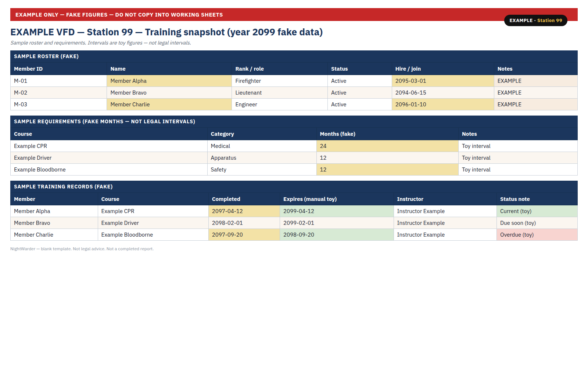
Task: Click the EXAMPLE note in M-01 row
Action: [x=536, y=81]
